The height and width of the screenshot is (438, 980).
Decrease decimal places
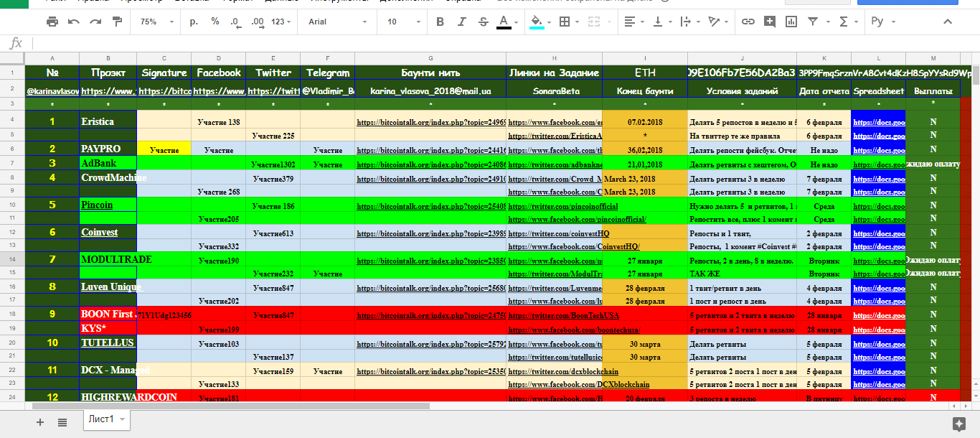click(x=235, y=22)
